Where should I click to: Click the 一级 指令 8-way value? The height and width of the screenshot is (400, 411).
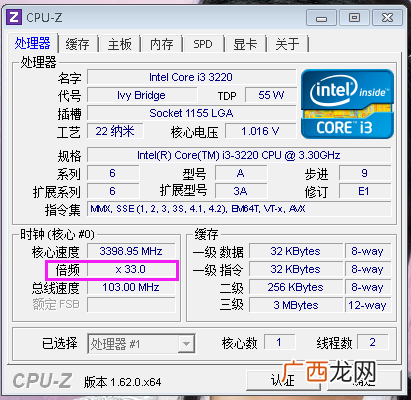point(367,269)
